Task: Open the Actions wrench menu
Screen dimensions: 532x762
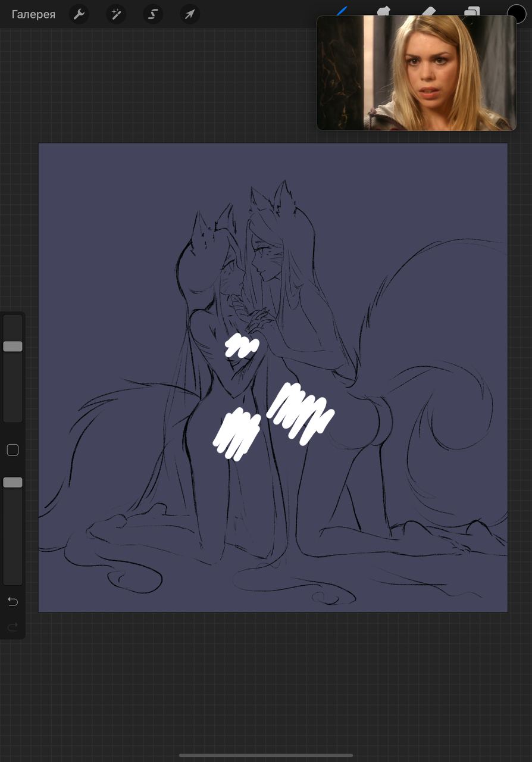Action: (79, 14)
